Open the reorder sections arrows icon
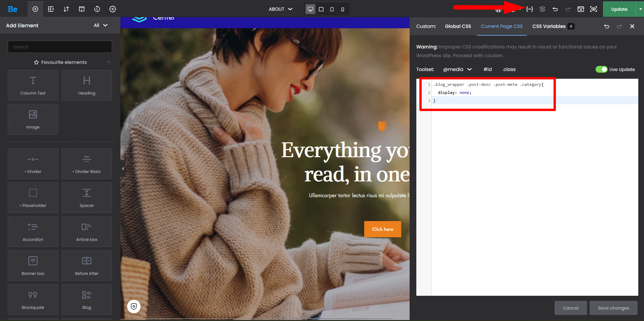 click(x=66, y=9)
